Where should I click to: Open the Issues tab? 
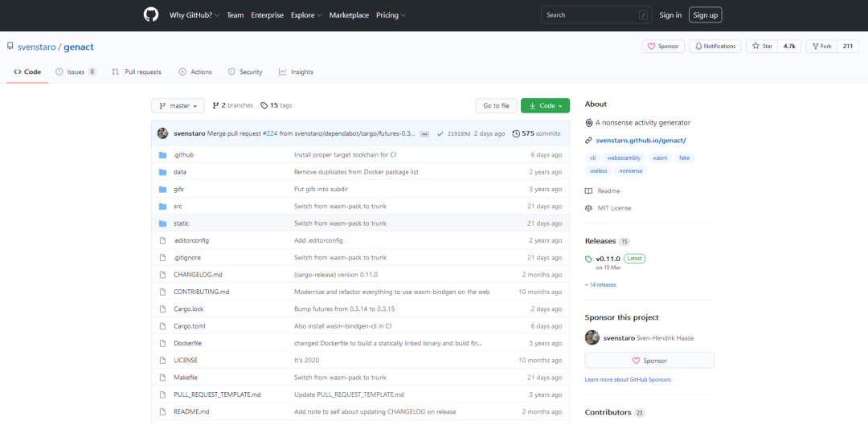[x=76, y=72]
